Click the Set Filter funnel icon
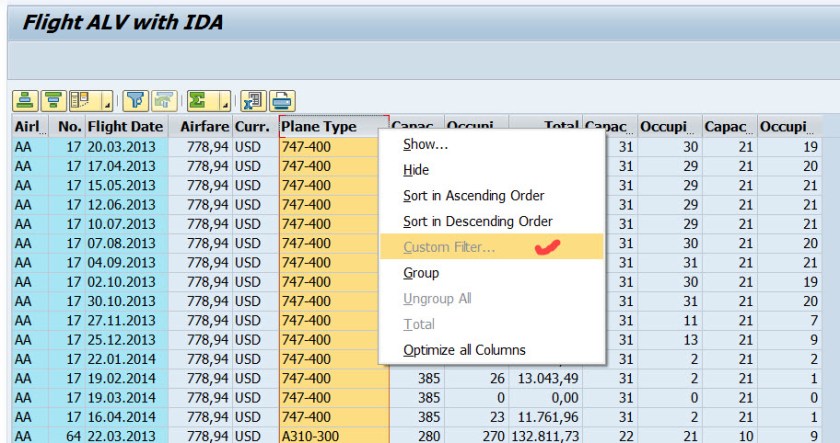Image resolution: width=840 pixels, height=443 pixels. coord(136,101)
